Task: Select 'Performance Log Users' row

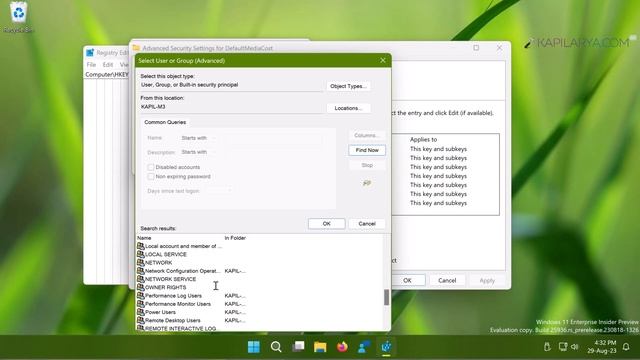Action: pos(192,296)
